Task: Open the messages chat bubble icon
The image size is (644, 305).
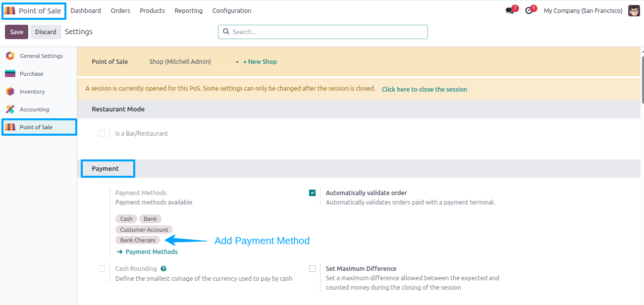Action: tap(509, 11)
